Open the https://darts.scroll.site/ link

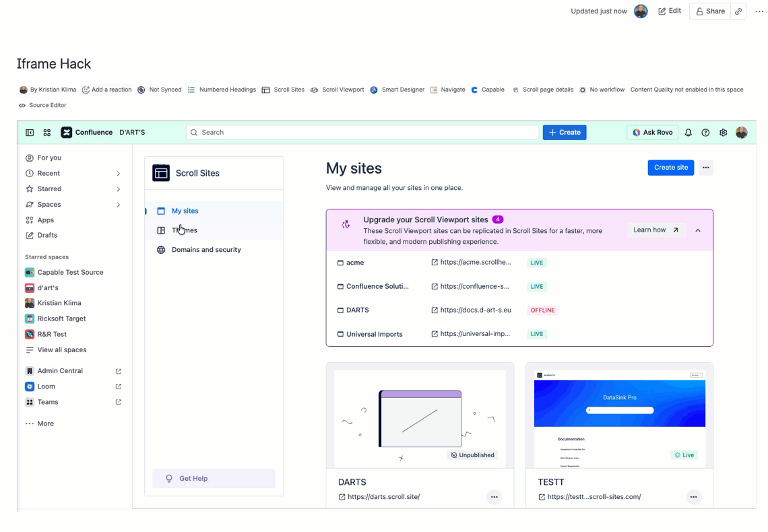(383, 497)
